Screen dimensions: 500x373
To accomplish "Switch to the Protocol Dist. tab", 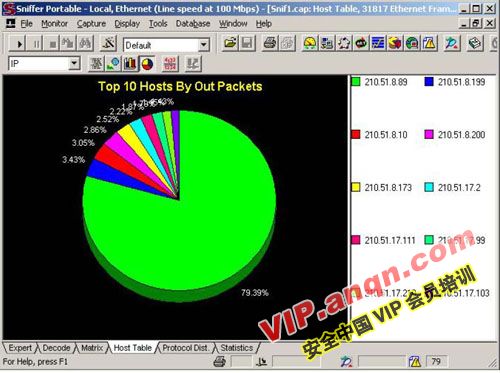I will (185, 348).
